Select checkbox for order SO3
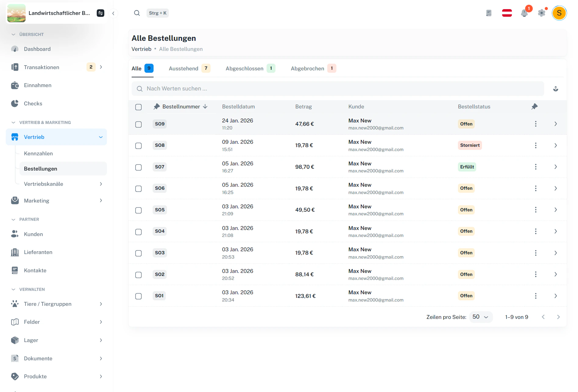This screenshot has width=578, height=392. tap(138, 253)
